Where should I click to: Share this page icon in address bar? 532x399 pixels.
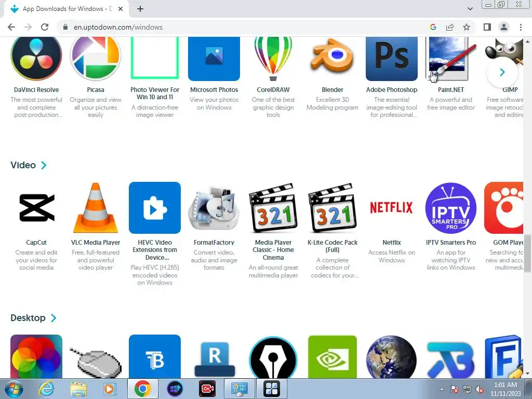coord(450,27)
